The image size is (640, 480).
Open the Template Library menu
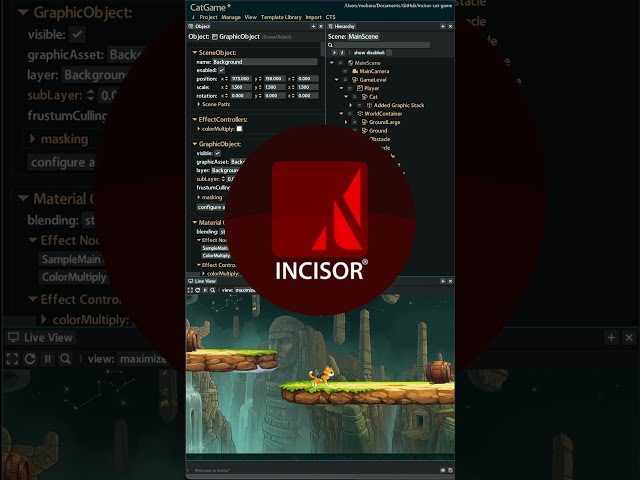click(281, 17)
